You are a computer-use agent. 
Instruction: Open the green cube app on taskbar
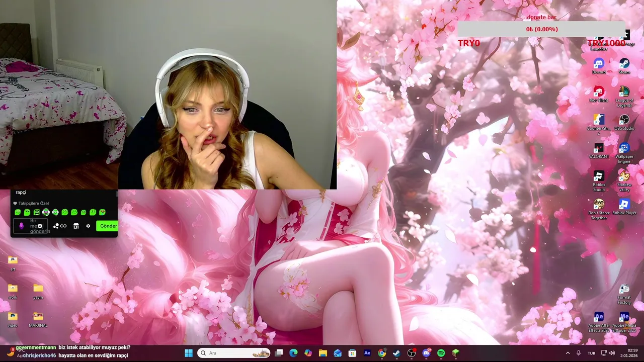(456, 353)
